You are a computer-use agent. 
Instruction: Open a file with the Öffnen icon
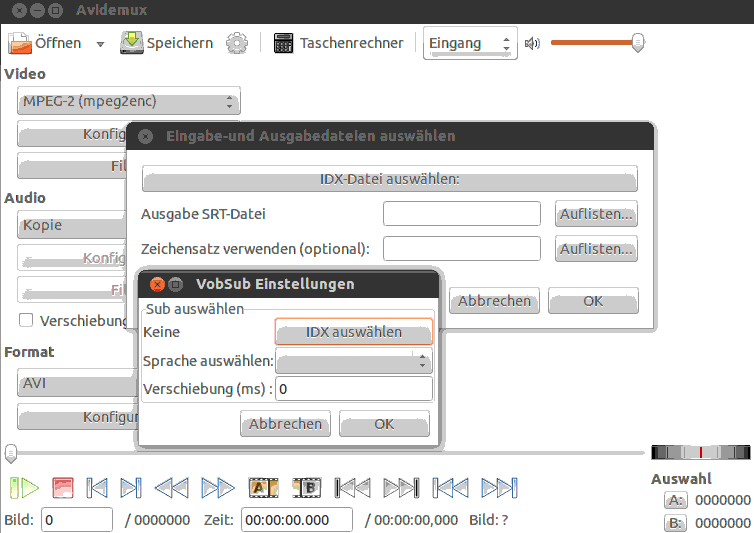click(x=20, y=43)
